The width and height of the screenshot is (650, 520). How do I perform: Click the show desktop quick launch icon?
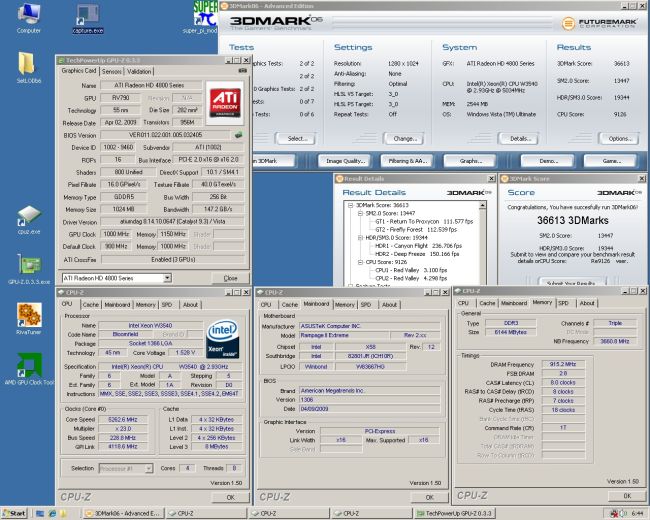(40, 513)
